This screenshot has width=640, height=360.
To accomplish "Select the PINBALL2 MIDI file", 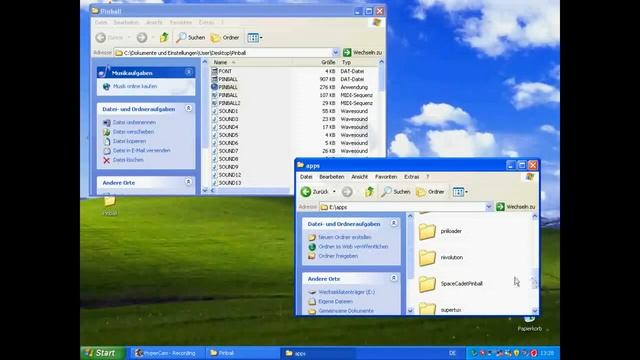I will [226, 103].
